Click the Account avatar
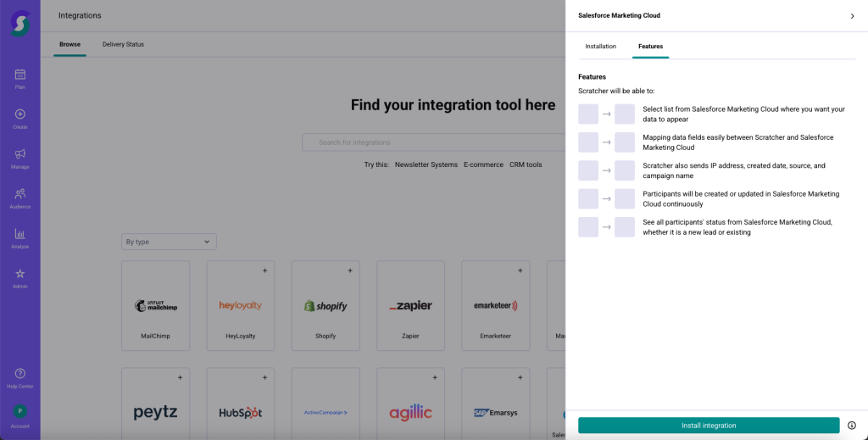 point(19,413)
